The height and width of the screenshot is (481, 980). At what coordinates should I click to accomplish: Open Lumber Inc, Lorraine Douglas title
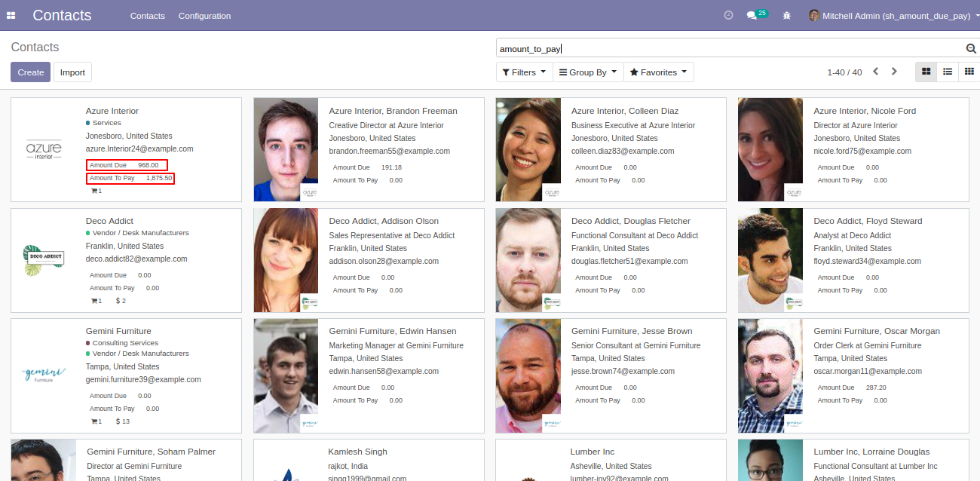pyautogui.click(x=871, y=452)
